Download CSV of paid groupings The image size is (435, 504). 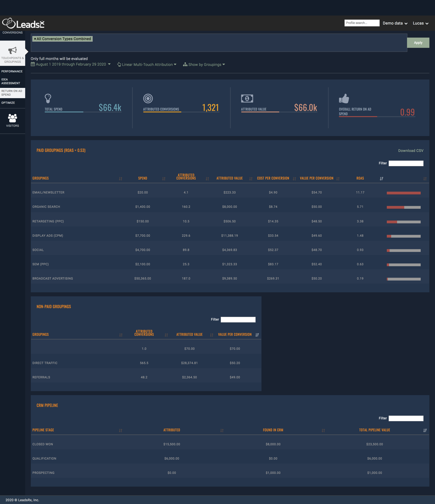(x=411, y=151)
